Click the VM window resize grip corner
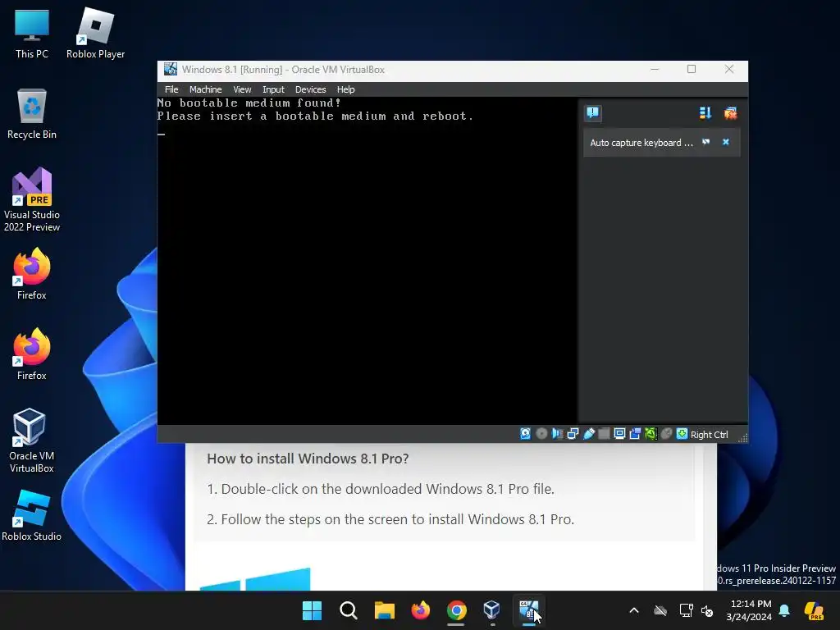Screen dimensions: 840x630 point(742,438)
